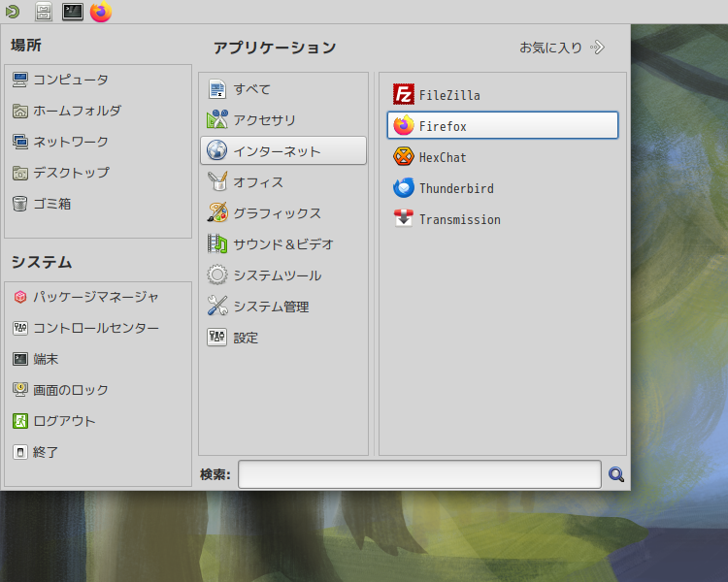Click the search magnifier icon
728x582 pixels.
click(616, 474)
